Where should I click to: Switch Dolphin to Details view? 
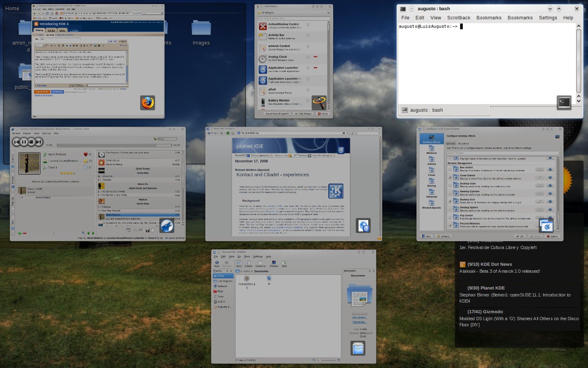[248, 264]
